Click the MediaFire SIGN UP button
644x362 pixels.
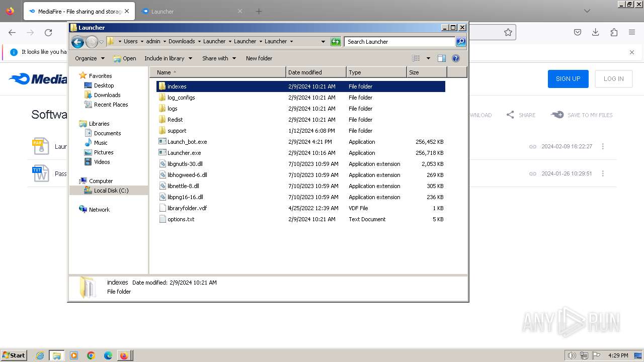(x=568, y=79)
